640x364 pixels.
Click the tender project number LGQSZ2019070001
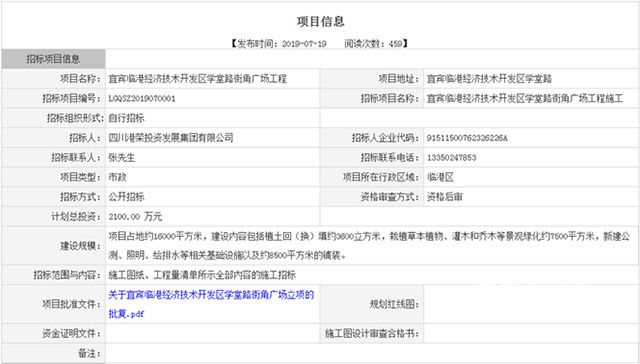point(142,98)
